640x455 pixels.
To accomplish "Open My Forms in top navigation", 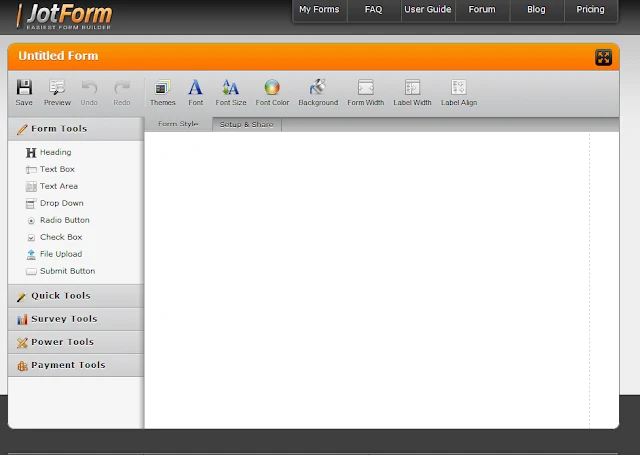I will click(319, 10).
